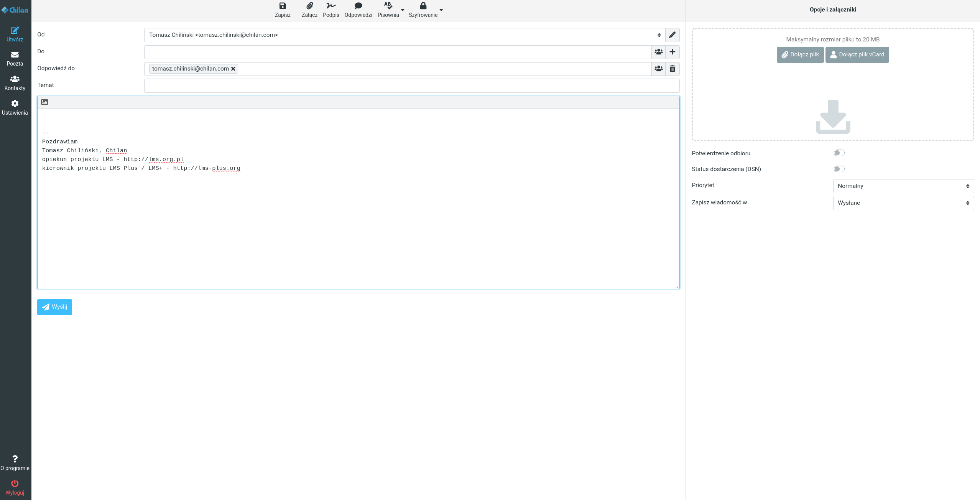Enable the Status dostarczenia (DSN) switch

[x=839, y=169]
